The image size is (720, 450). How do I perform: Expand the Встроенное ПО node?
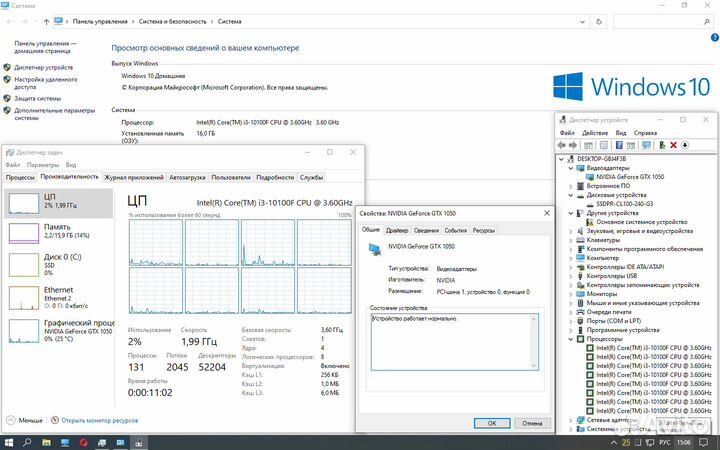coord(570,186)
